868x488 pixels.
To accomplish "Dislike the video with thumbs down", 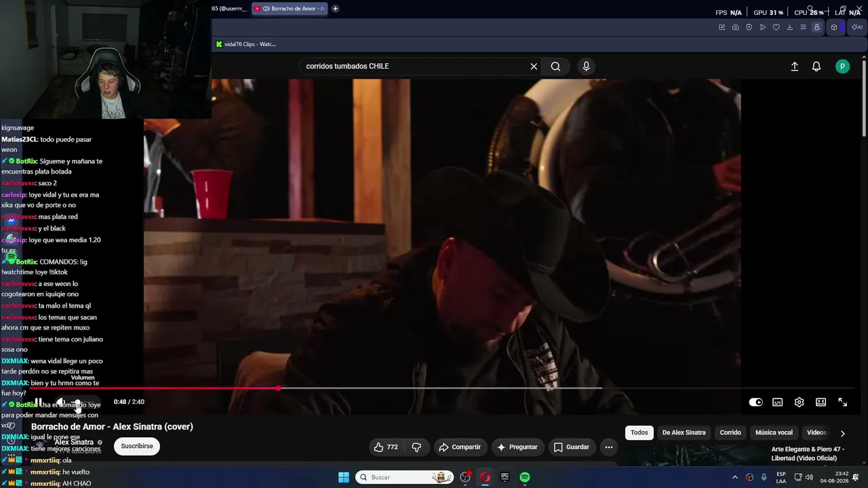I will point(416,447).
